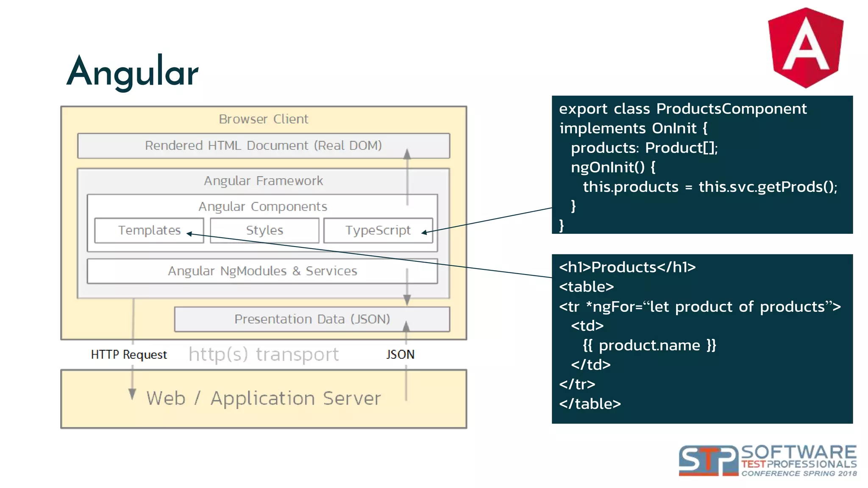
Task: Click the 'TypeScript' box
Action: pos(378,230)
